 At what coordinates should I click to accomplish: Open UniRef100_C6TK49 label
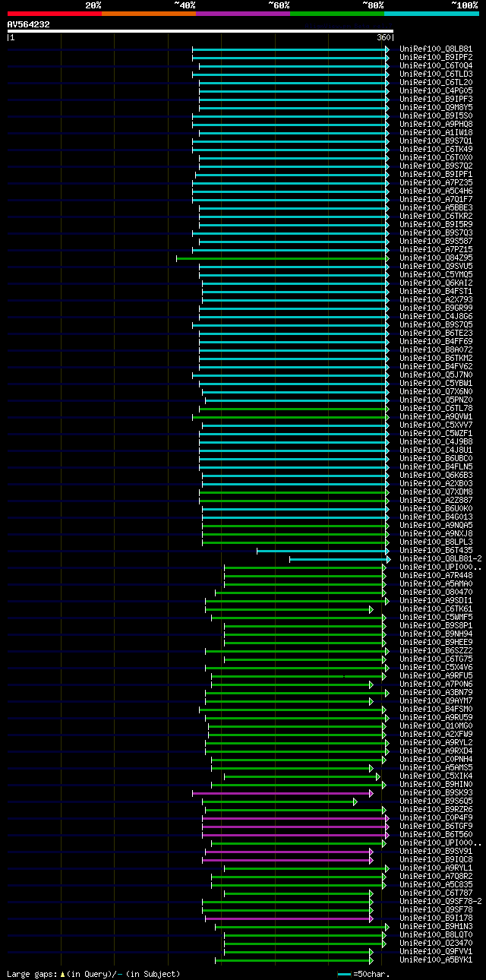[x=436, y=150]
